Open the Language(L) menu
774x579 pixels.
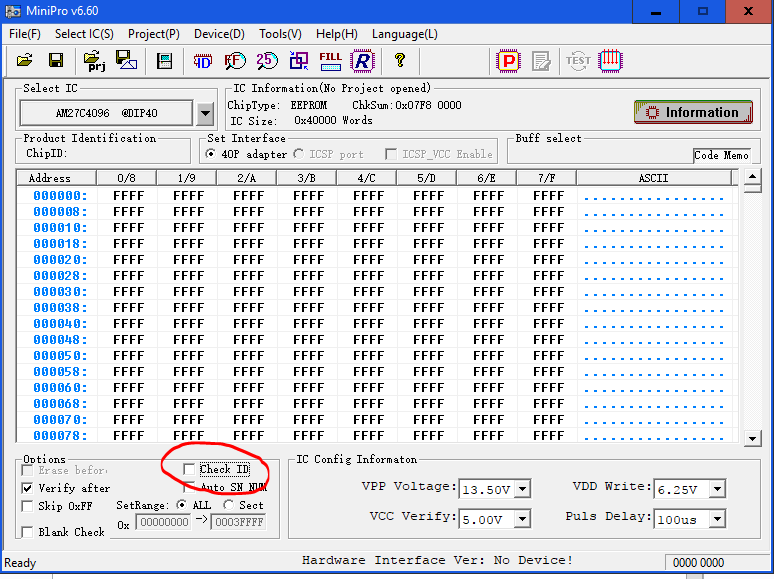pos(405,34)
